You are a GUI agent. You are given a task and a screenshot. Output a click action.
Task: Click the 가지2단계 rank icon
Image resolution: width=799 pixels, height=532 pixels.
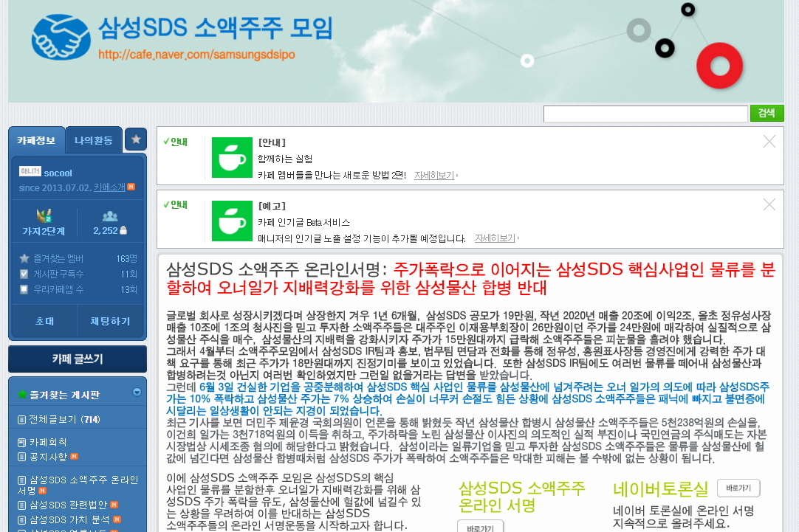[x=44, y=215]
